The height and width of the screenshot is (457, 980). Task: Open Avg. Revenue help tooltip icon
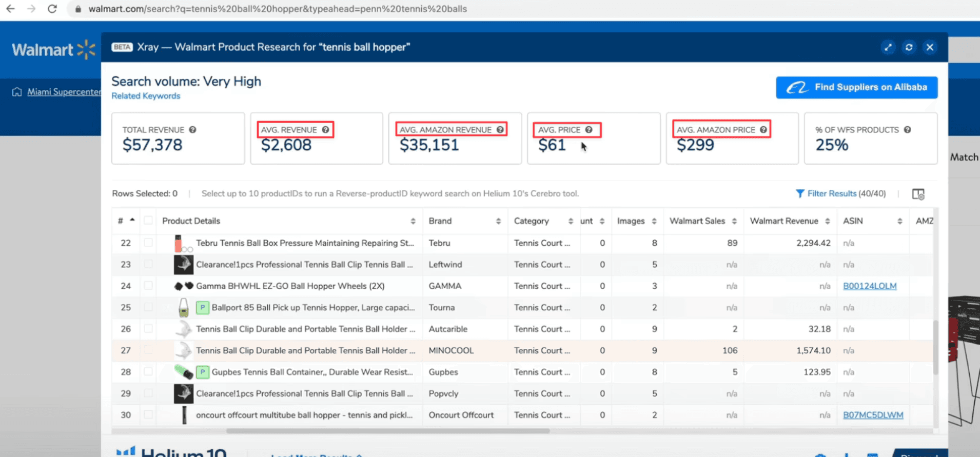(325, 130)
